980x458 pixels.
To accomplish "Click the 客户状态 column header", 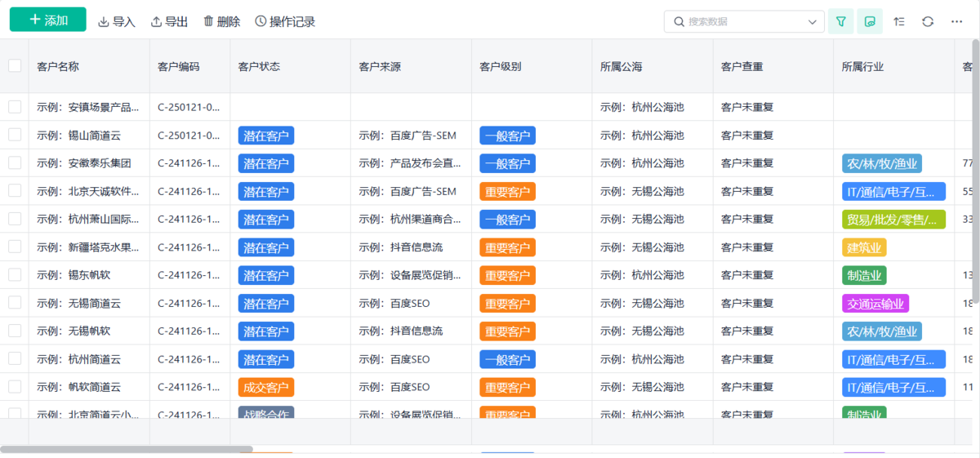I will (x=258, y=67).
